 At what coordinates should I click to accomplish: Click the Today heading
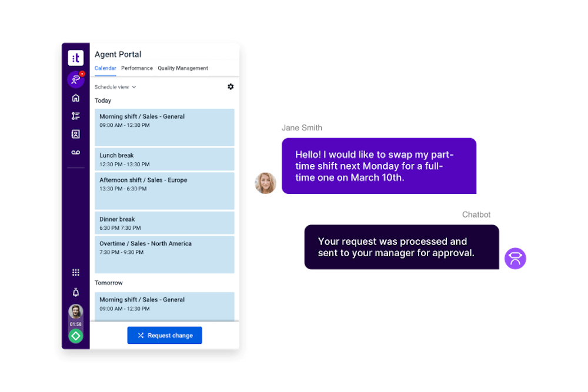coord(103,101)
